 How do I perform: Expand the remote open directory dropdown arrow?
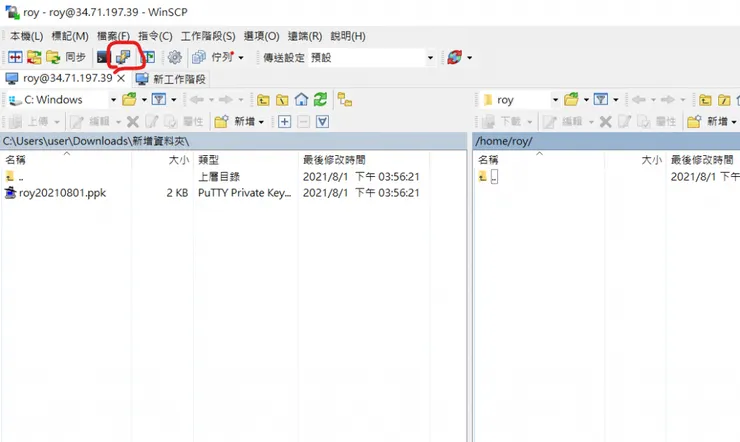click(x=586, y=100)
